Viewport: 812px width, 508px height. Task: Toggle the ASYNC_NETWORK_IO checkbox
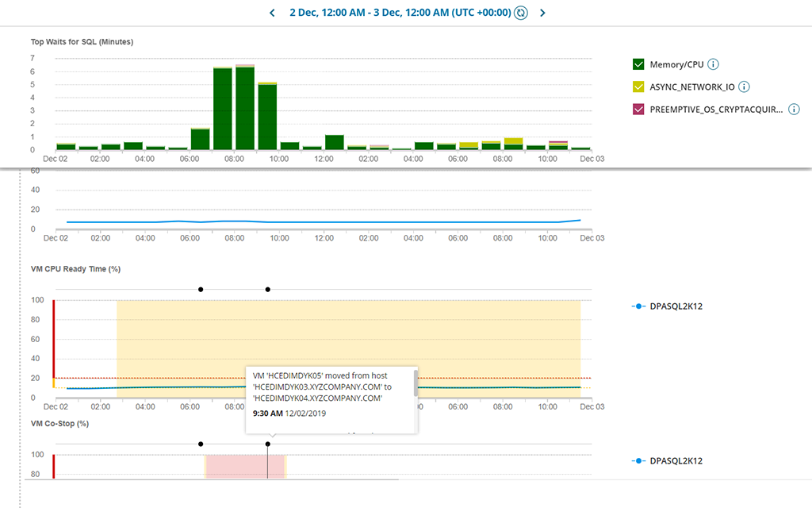click(x=638, y=87)
